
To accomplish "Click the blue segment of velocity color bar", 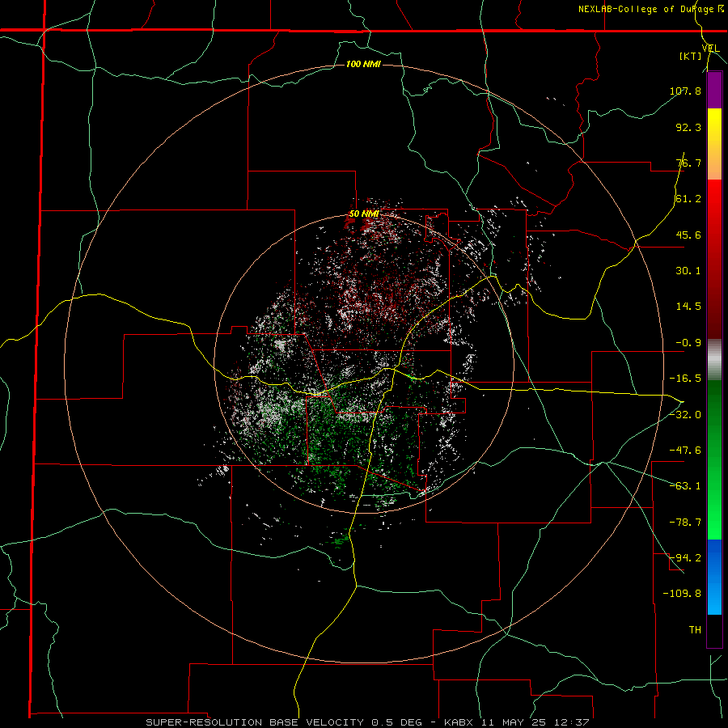I will coord(714,577).
